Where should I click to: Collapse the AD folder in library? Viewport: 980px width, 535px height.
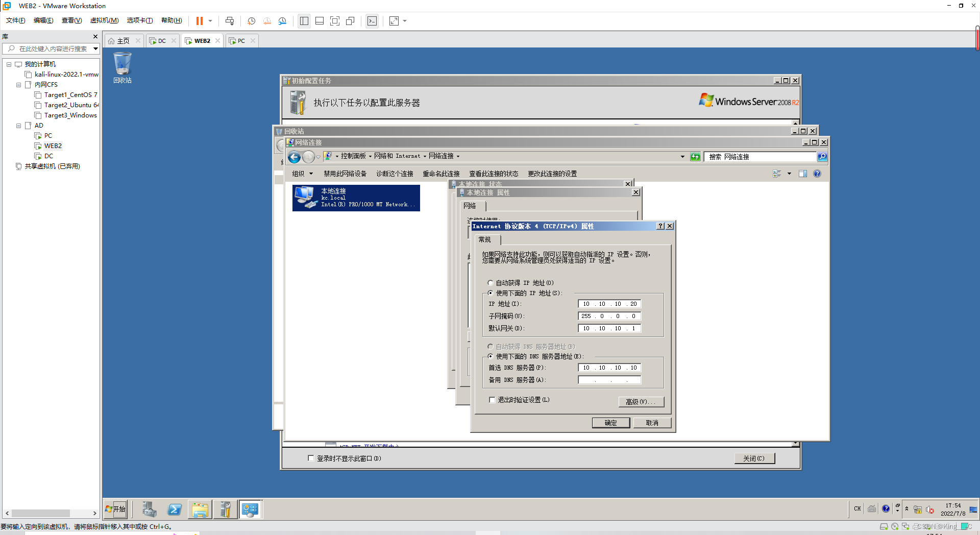click(19, 126)
